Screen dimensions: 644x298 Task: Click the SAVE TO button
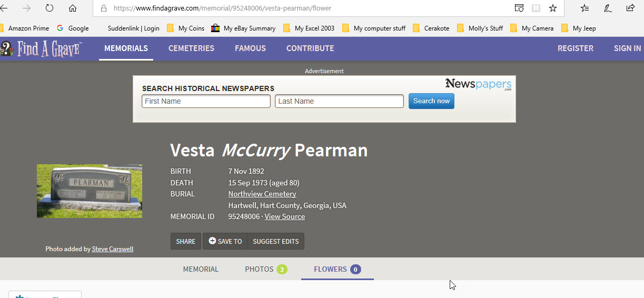(x=225, y=241)
